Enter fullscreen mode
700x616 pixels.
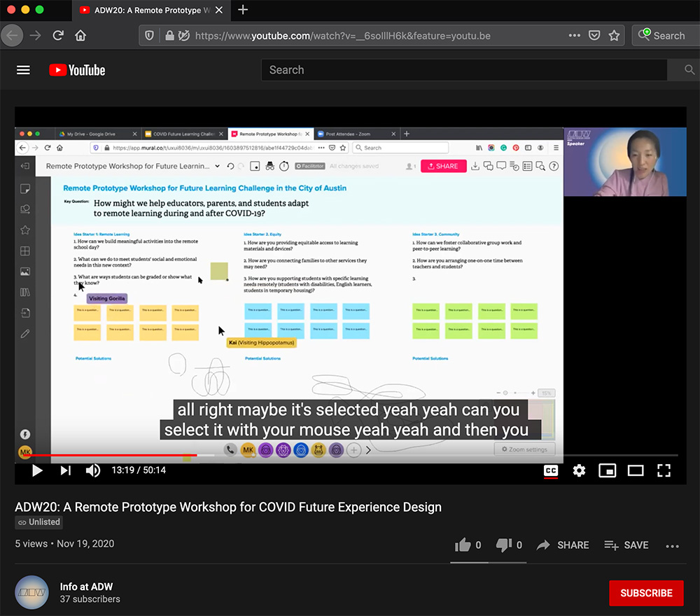[x=664, y=470]
